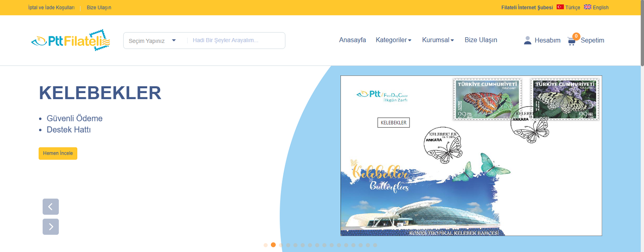Click the PttFilateli logo
The image size is (644, 252).
(71, 40)
